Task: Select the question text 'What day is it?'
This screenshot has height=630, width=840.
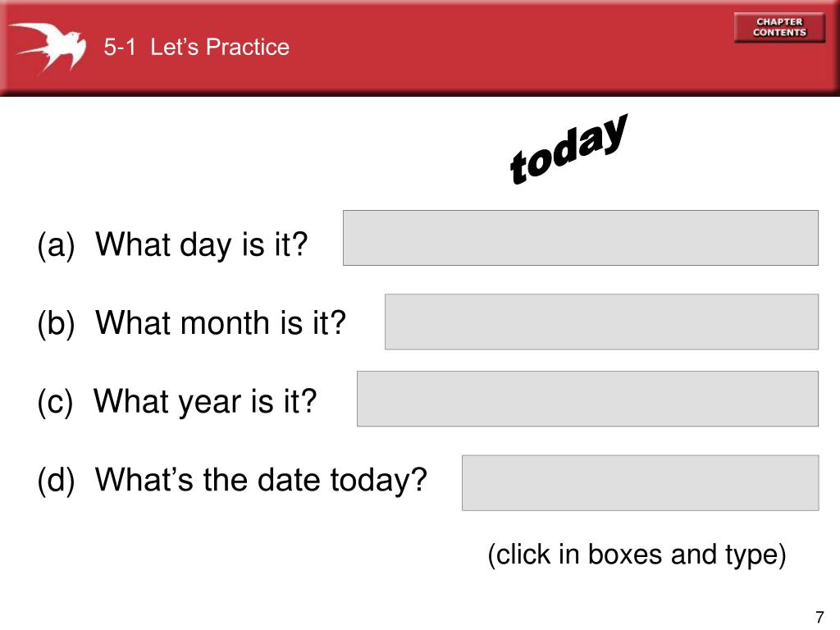Action: [x=202, y=244]
